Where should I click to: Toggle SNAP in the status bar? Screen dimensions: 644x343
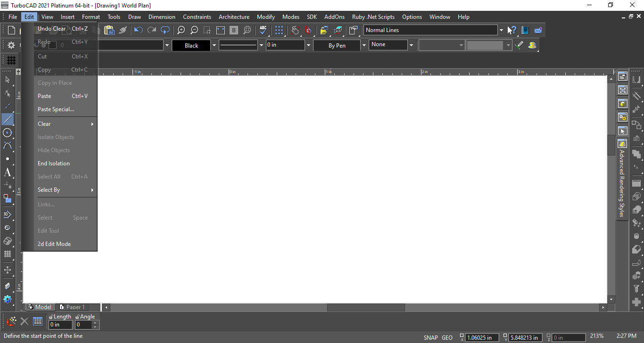431,337
